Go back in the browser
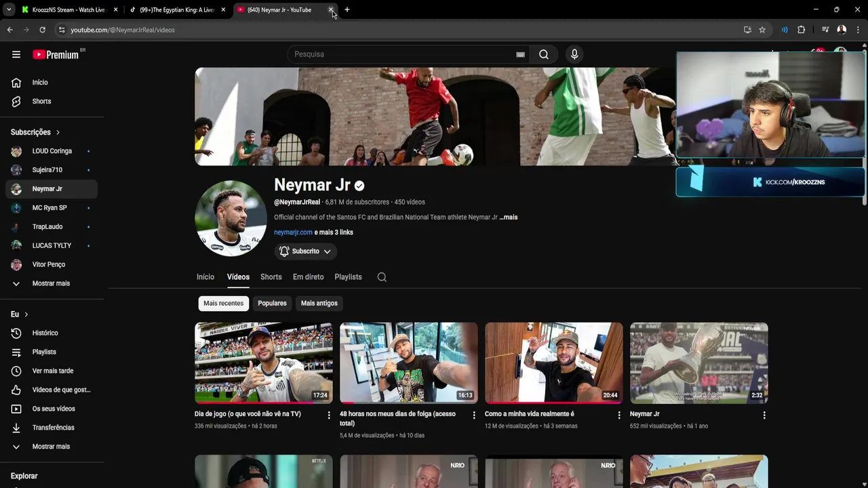The image size is (868, 488). (9, 30)
